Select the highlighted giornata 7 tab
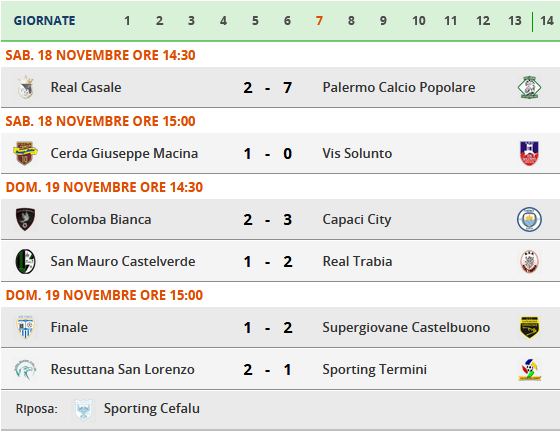Image resolution: width=560 pixels, height=432 pixels. (319, 21)
